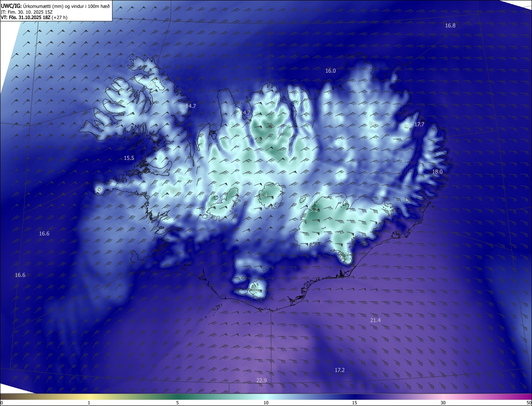
Task: Click the 18.0 value label
Action: [x=437, y=172]
